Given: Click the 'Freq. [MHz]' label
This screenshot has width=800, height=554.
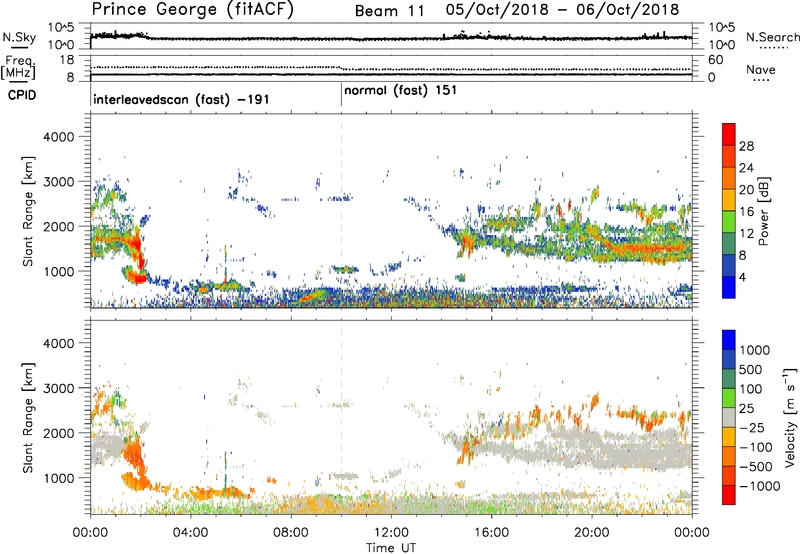Looking at the screenshot, I should tap(19, 68).
